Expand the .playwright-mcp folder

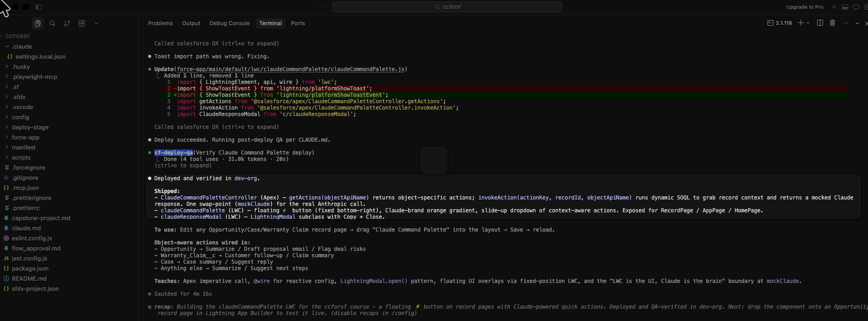34,77
